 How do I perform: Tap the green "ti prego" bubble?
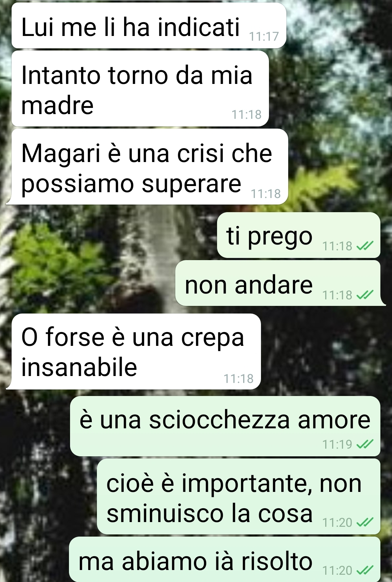click(x=298, y=235)
